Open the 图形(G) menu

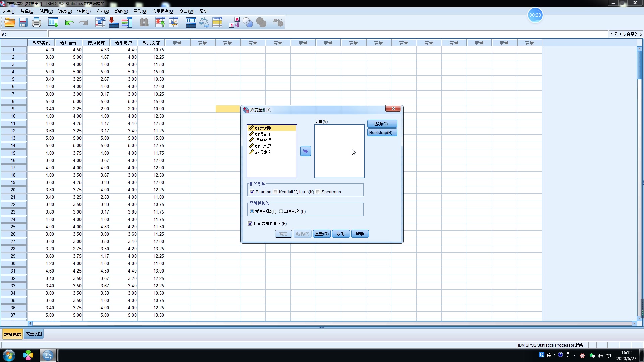[x=140, y=11]
